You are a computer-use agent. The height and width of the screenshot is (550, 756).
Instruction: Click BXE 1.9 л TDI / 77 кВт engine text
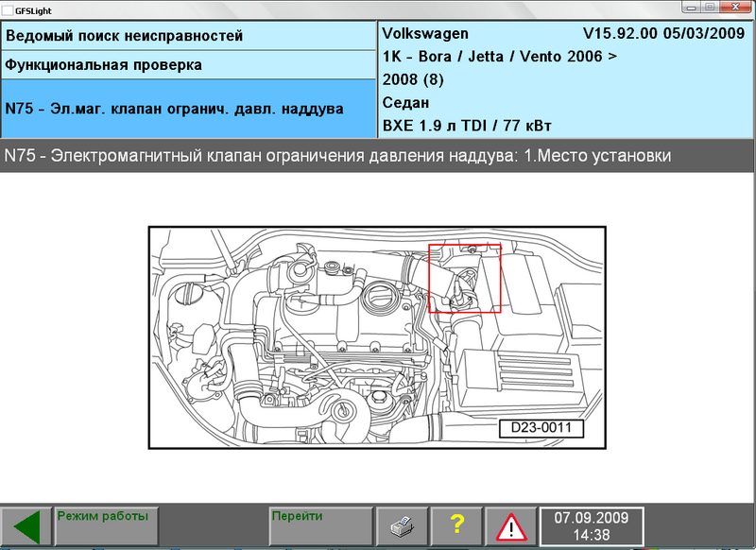coord(467,126)
